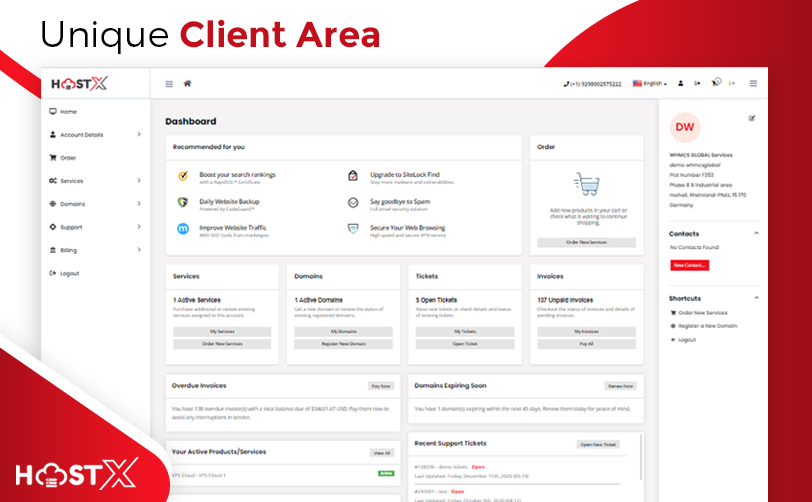The width and height of the screenshot is (812, 502).
Task: Open Order in the sidebar
Action: point(63,158)
